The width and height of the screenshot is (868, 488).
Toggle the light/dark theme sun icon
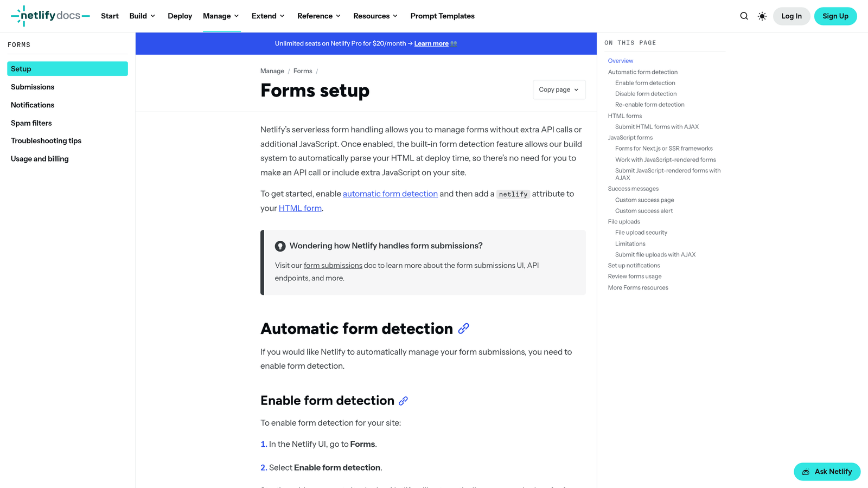pos(762,16)
